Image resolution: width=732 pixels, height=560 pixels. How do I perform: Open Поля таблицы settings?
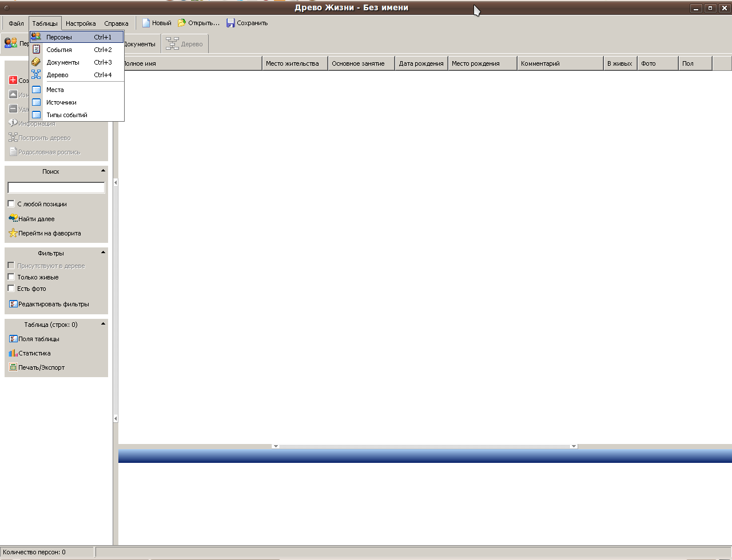[34, 339]
